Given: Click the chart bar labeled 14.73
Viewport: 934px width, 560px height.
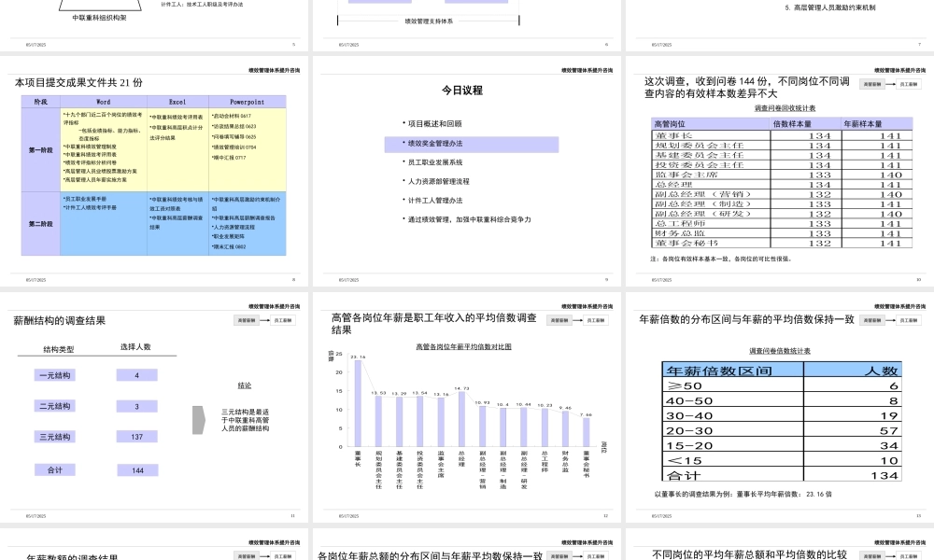Looking at the screenshot, I should [461, 419].
